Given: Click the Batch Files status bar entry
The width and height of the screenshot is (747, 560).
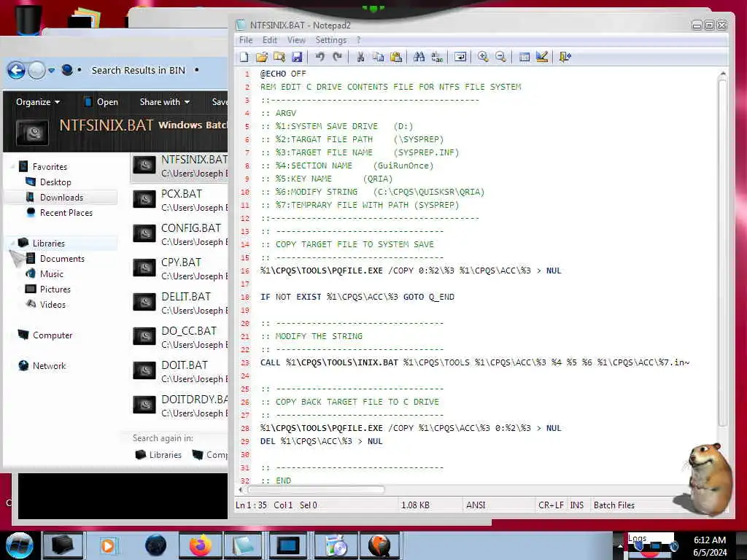Looking at the screenshot, I should tap(614, 505).
